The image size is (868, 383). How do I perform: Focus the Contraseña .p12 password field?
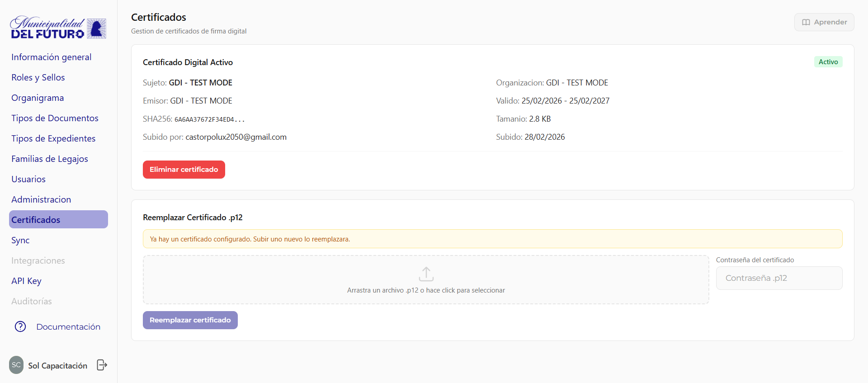tap(779, 278)
